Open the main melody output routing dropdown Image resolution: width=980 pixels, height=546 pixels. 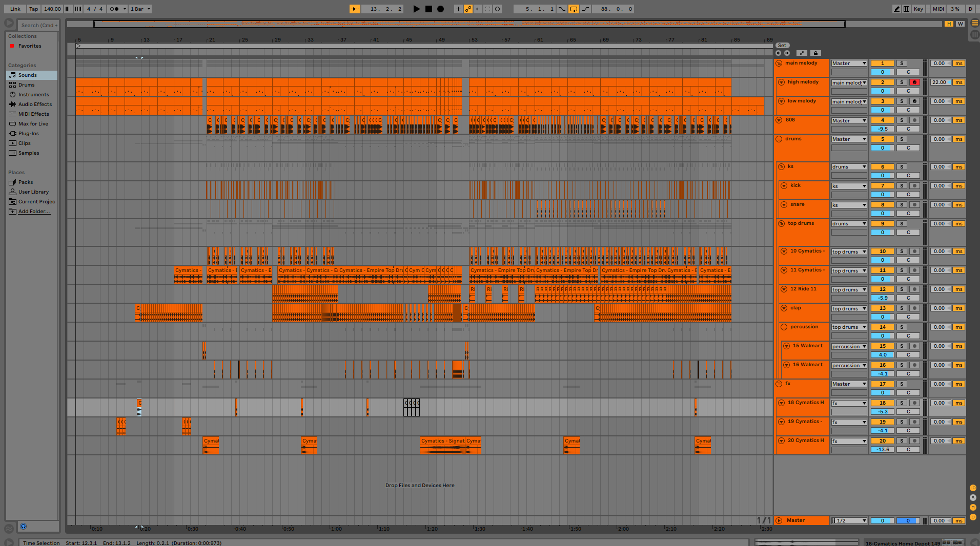(x=849, y=63)
